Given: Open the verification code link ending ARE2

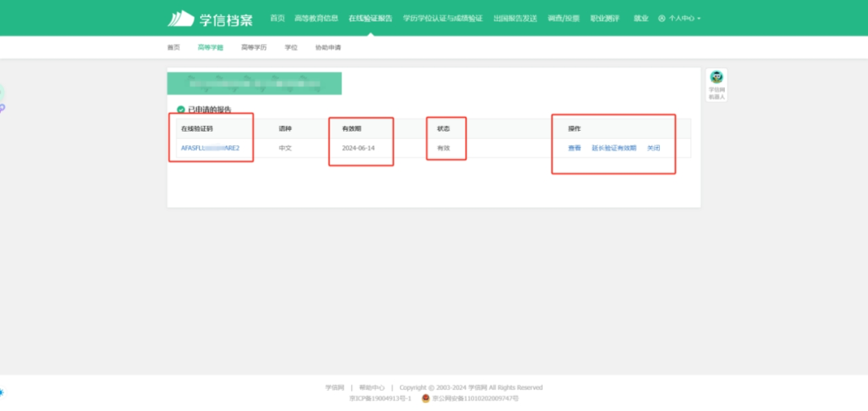Looking at the screenshot, I should (211, 149).
